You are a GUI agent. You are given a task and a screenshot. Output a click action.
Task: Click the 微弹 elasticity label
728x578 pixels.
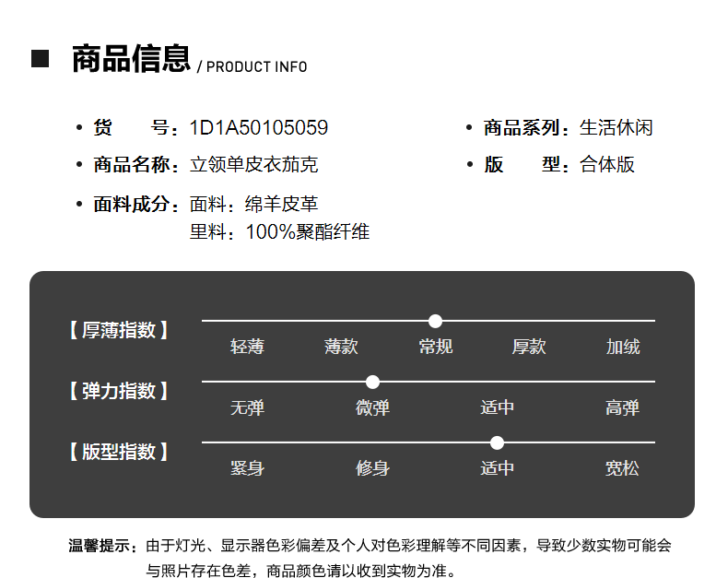pyautogui.click(x=372, y=407)
